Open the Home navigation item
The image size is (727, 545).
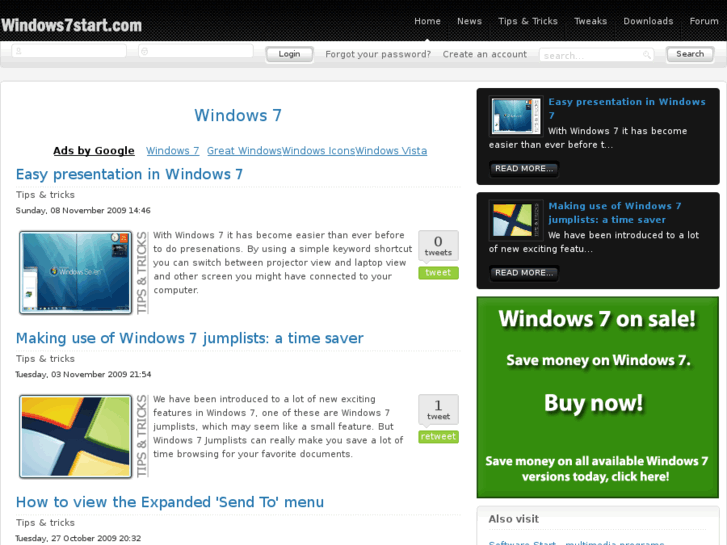click(427, 21)
